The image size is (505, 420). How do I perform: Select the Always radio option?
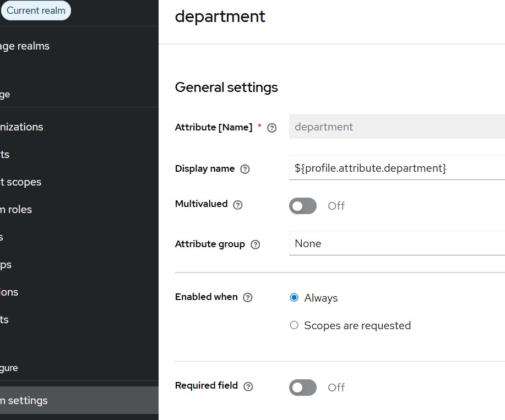[x=294, y=298]
